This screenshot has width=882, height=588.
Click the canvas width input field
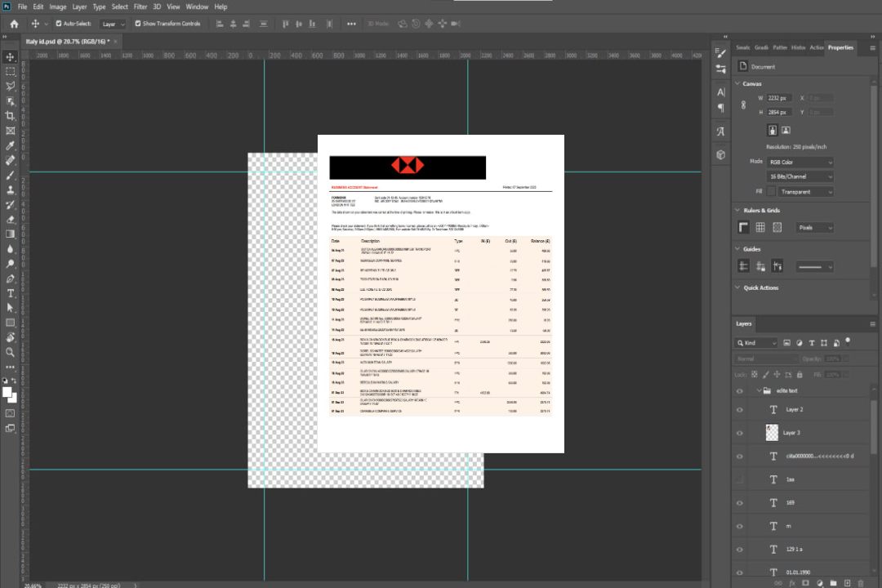tap(779, 98)
